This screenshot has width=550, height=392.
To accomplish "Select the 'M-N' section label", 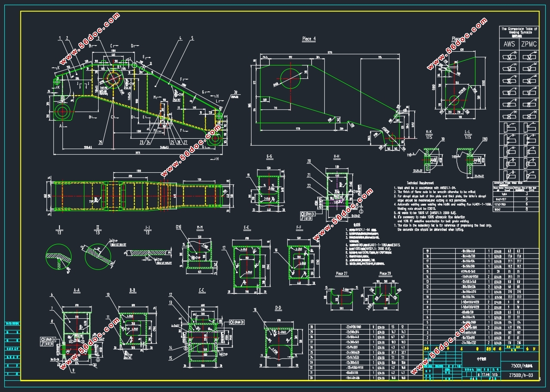I will pyautogui.click(x=200, y=227).
